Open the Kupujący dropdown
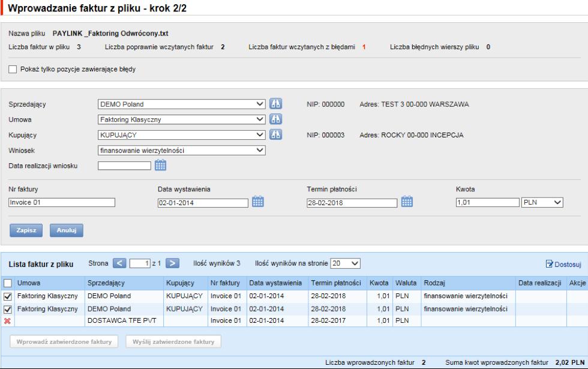 tap(181, 134)
